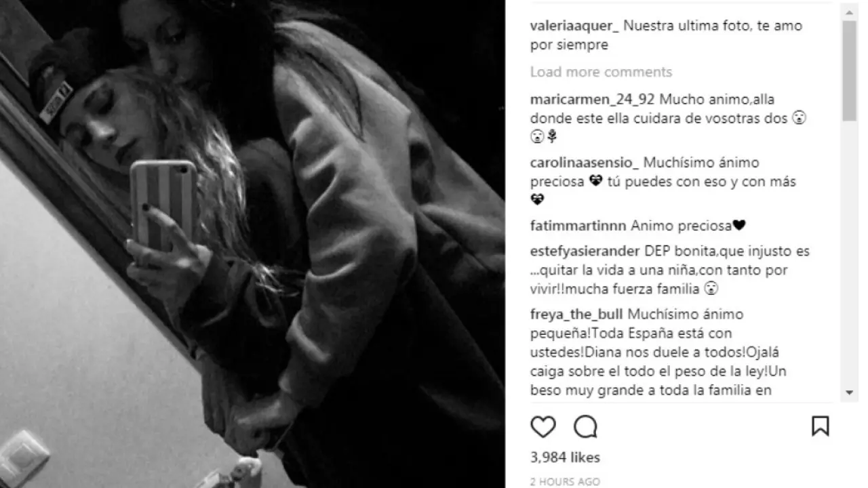The width and height of the screenshot is (868, 488).
Task: Click the black and white mirror selfie photo
Action: pyautogui.click(x=252, y=244)
